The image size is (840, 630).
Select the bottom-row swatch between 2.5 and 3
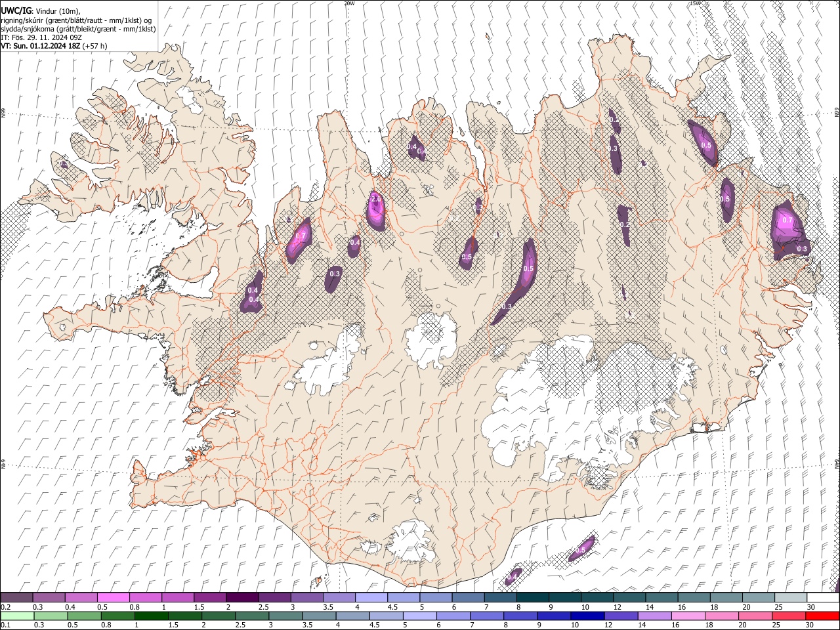coord(252,616)
